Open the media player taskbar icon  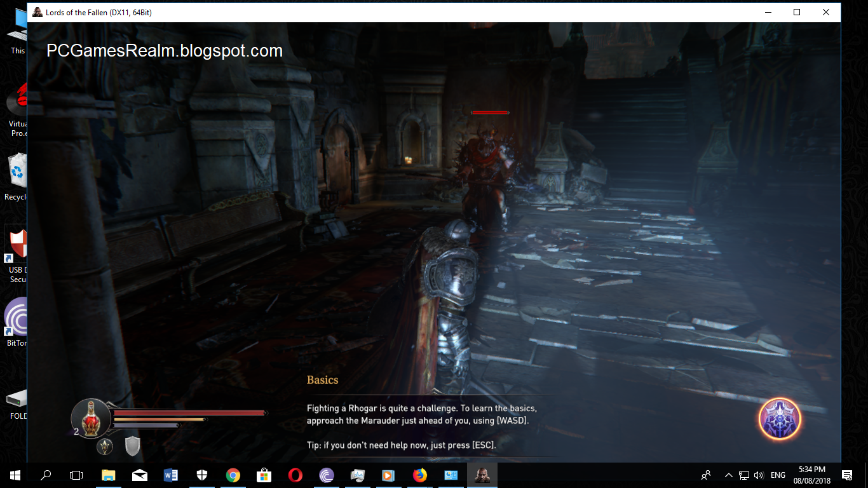click(x=389, y=475)
